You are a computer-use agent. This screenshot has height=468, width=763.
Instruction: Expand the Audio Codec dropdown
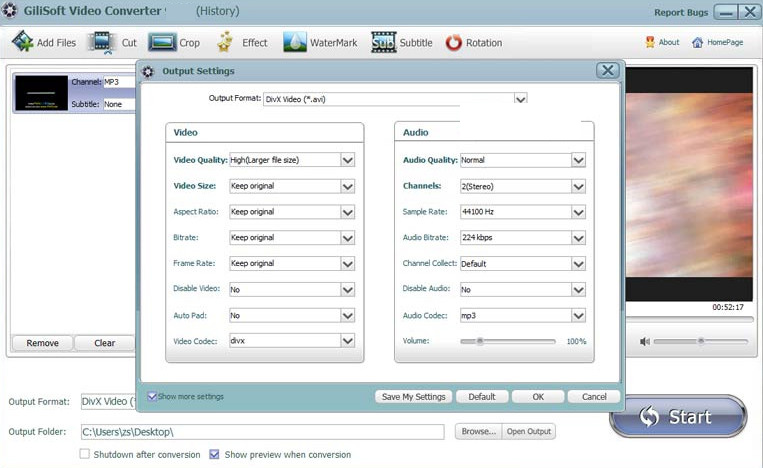tap(578, 315)
